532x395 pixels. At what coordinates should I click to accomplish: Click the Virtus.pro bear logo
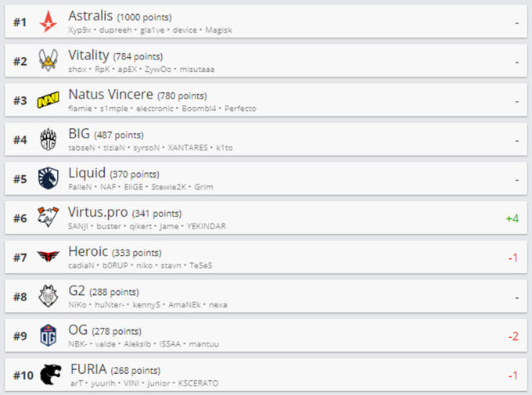48,217
